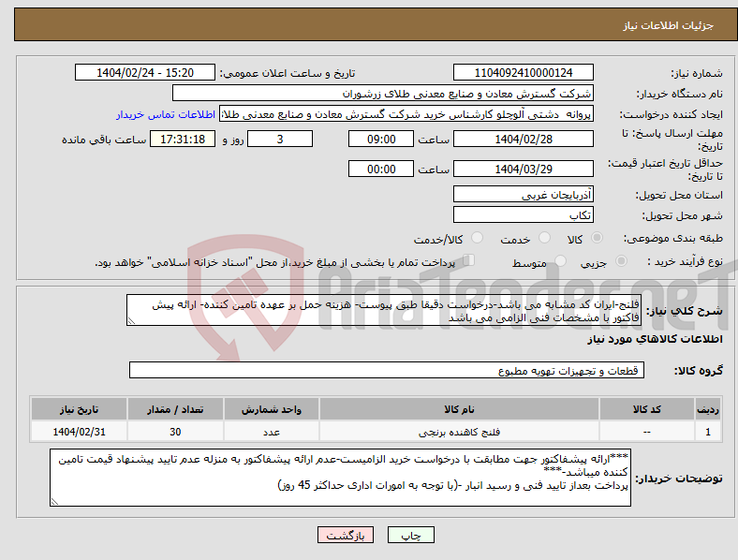The height and width of the screenshot is (560, 738).
Task: Click the goods group field قطعات و تجهیزات تهویه
Action: (387, 370)
